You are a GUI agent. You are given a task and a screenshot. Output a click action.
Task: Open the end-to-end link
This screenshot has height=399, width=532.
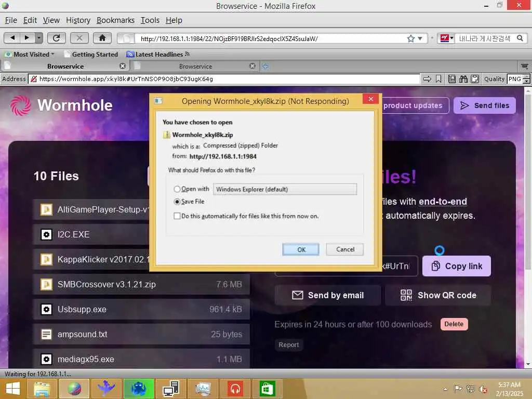coord(443,202)
